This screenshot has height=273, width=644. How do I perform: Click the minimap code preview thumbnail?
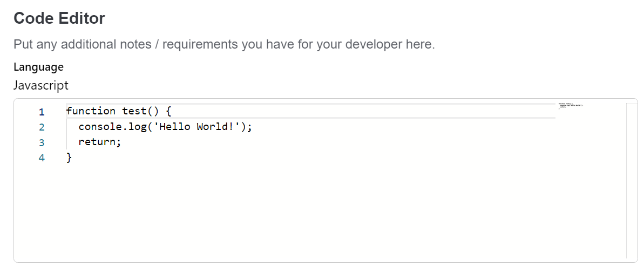click(x=571, y=106)
